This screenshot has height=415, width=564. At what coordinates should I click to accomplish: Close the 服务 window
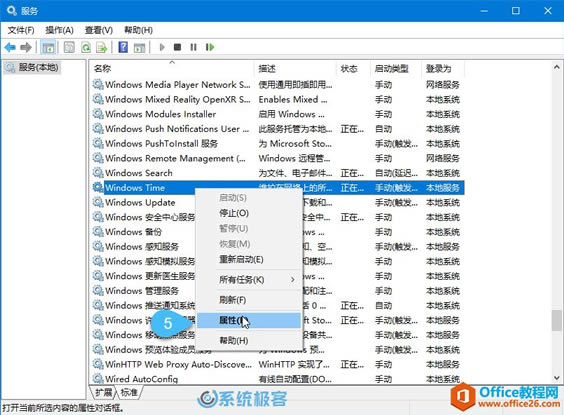[548, 11]
